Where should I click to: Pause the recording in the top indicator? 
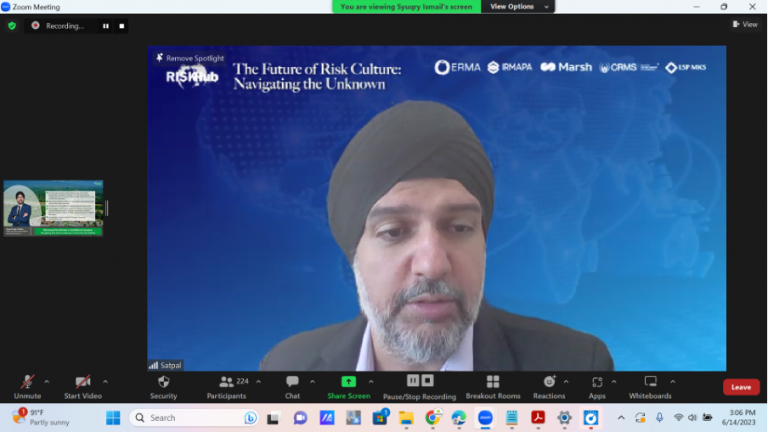(x=106, y=26)
